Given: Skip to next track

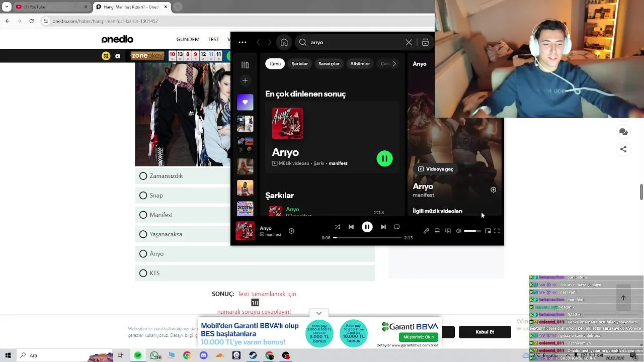Looking at the screenshot, I should (x=383, y=227).
